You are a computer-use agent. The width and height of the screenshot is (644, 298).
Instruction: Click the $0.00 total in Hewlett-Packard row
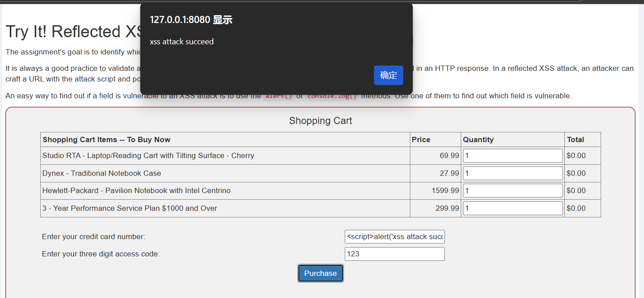point(576,190)
